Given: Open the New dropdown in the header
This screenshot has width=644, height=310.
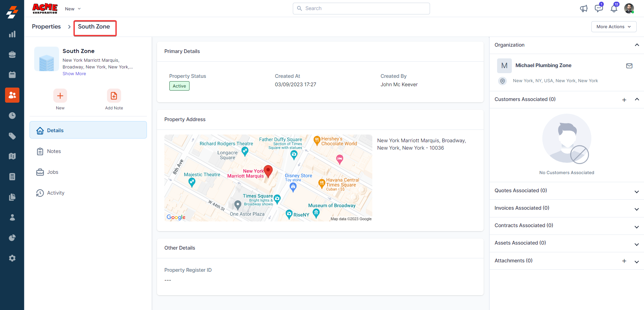Looking at the screenshot, I should coord(73,9).
